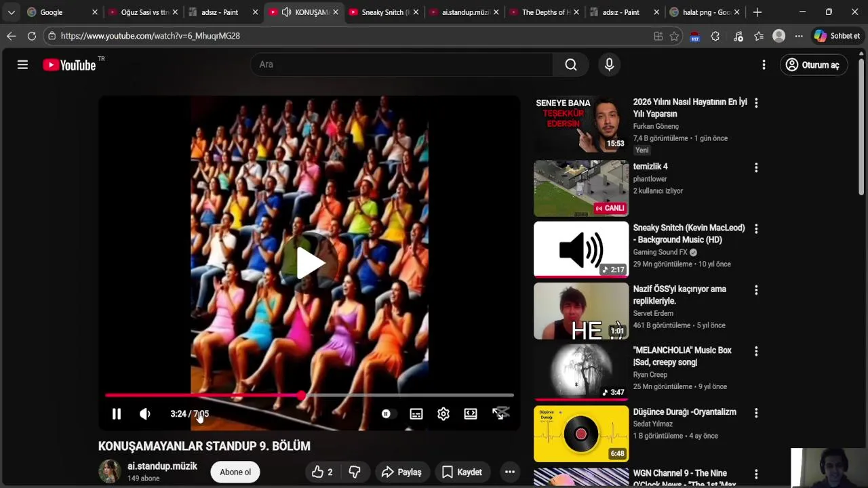Click the 'Kaydet' save button
The height and width of the screenshot is (488, 868).
point(462,472)
